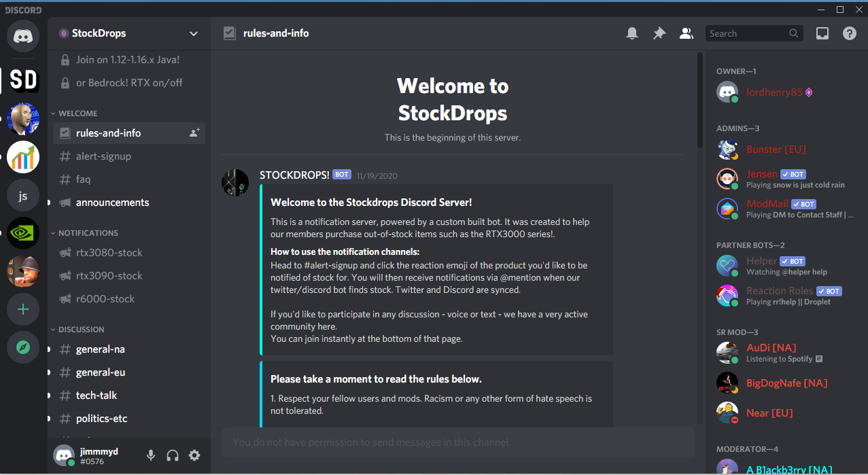Open Notification Settings bell icon

pyautogui.click(x=632, y=33)
